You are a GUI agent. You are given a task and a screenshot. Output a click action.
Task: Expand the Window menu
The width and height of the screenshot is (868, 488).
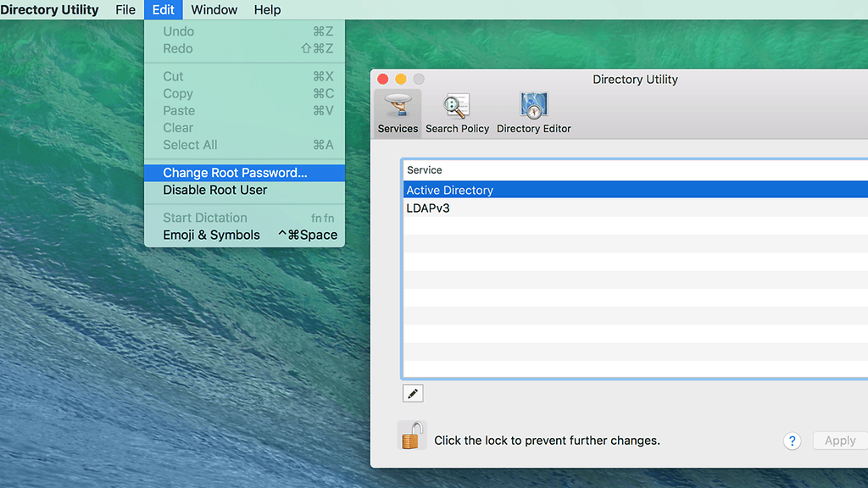point(214,10)
